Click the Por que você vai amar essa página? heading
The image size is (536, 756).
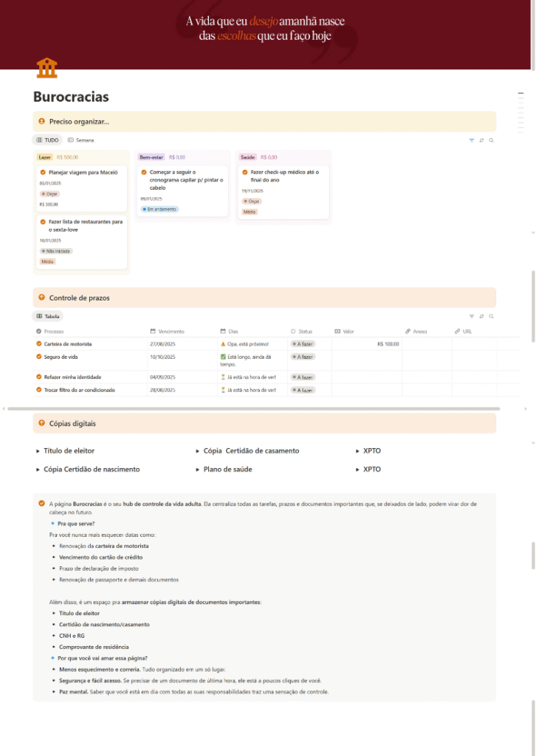click(x=102, y=658)
